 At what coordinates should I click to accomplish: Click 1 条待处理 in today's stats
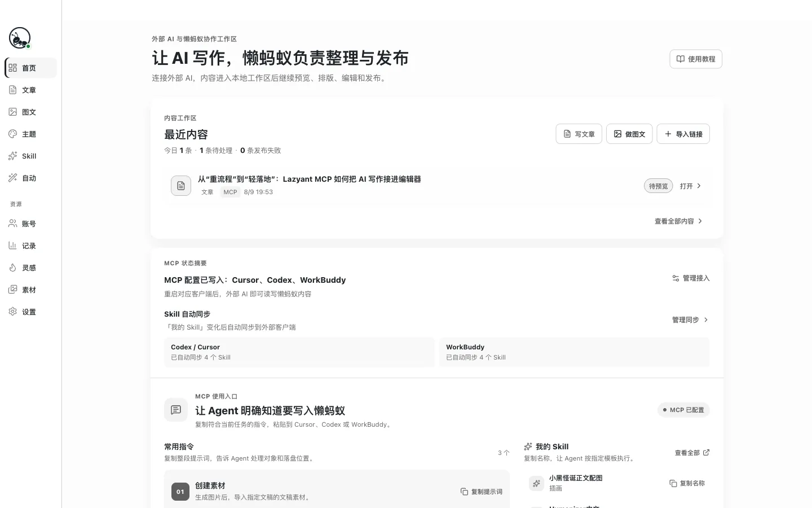[216, 150]
